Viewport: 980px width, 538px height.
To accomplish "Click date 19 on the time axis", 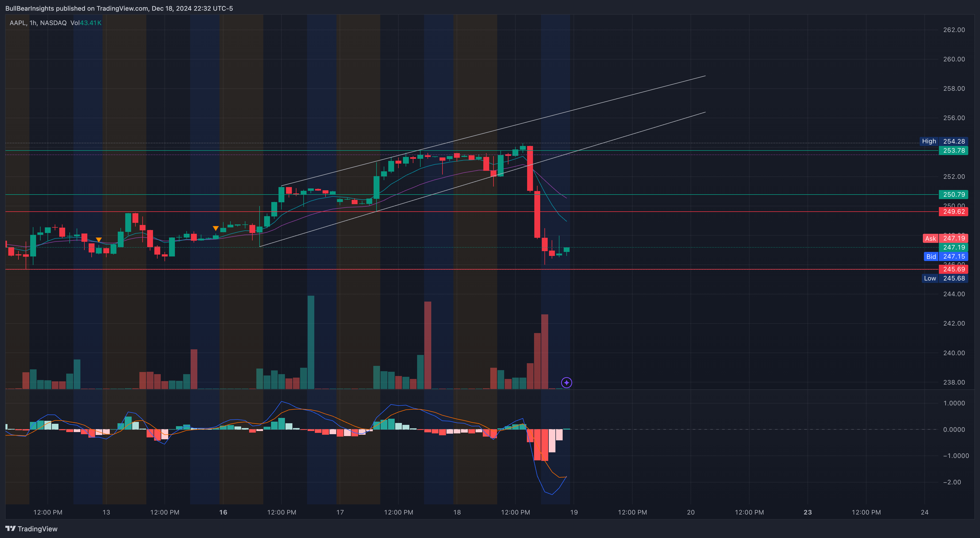I will tap(574, 513).
